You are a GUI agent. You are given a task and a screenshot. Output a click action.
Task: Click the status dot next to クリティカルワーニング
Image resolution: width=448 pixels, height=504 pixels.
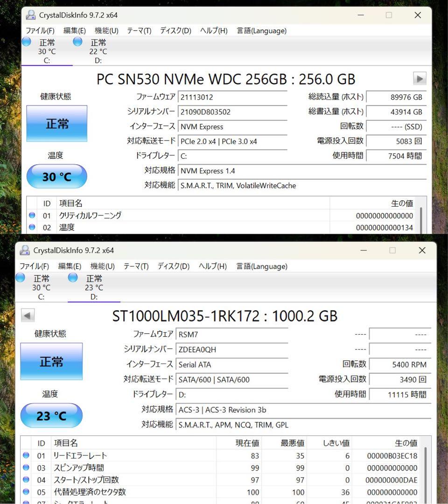coord(32,215)
